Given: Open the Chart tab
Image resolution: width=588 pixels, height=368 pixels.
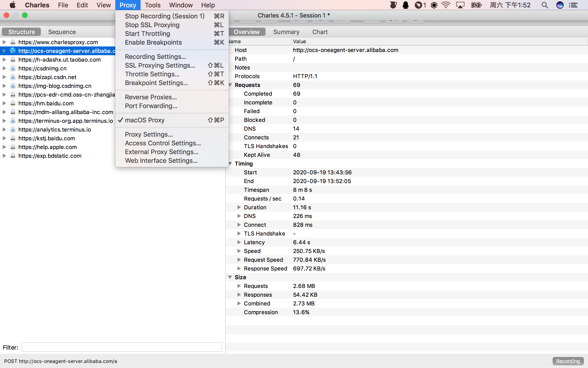Looking at the screenshot, I should [320, 32].
